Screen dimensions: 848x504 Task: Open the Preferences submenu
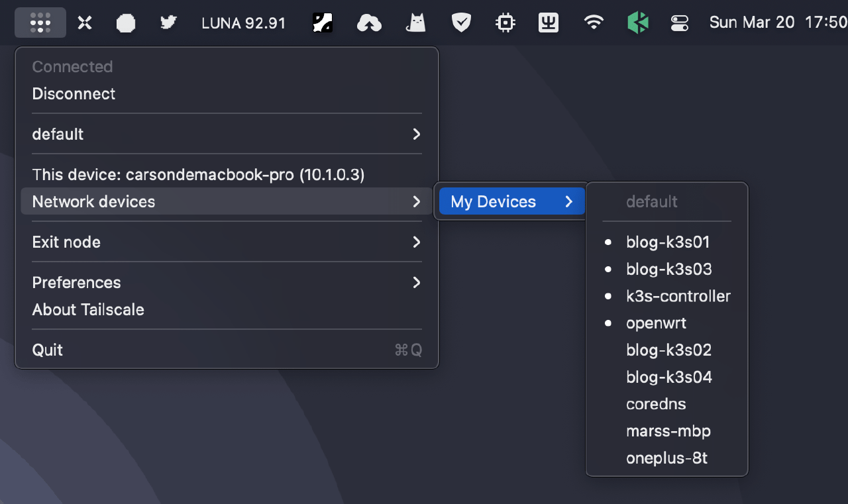click(227, 282)
